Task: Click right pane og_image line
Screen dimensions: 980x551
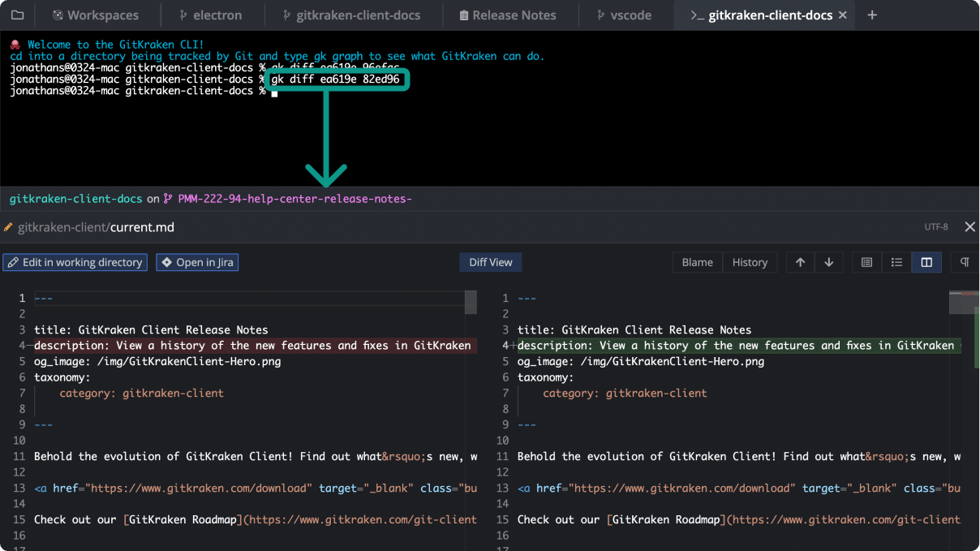Action: coord(641,361)
